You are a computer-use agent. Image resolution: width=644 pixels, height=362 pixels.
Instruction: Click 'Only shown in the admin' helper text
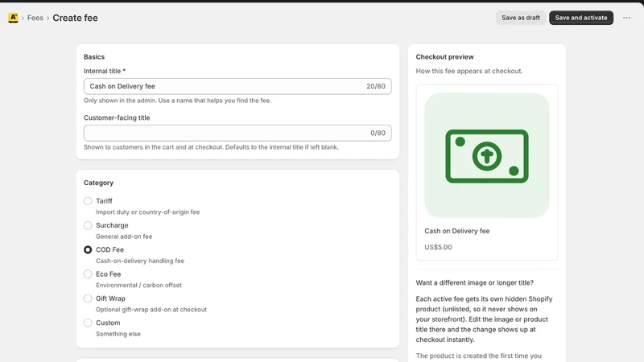pos(177,101)
